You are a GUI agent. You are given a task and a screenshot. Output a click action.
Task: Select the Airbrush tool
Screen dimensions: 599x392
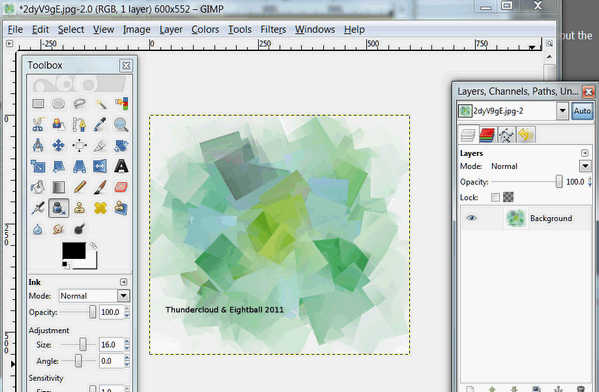38,208
